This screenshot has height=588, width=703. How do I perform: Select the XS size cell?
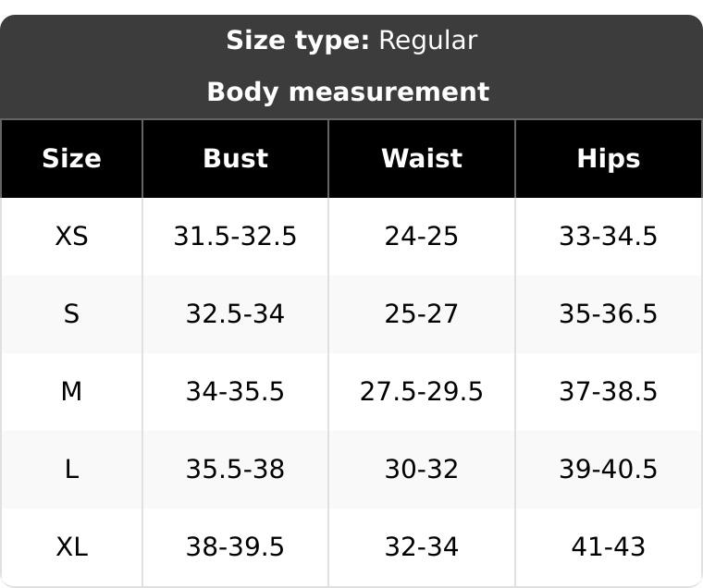coord(72,236)
